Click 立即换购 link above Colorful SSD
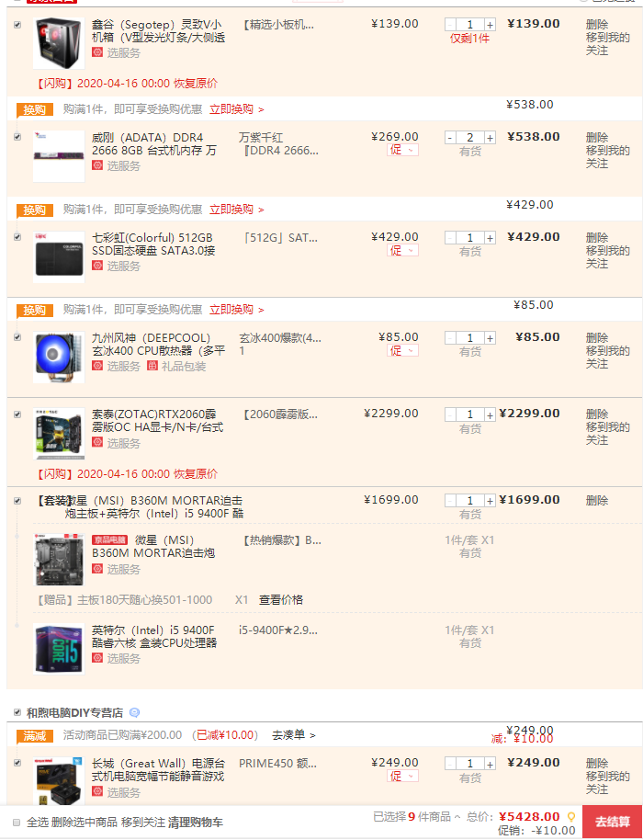Viewport: 643px width, 840px height. tap(236, 210)
